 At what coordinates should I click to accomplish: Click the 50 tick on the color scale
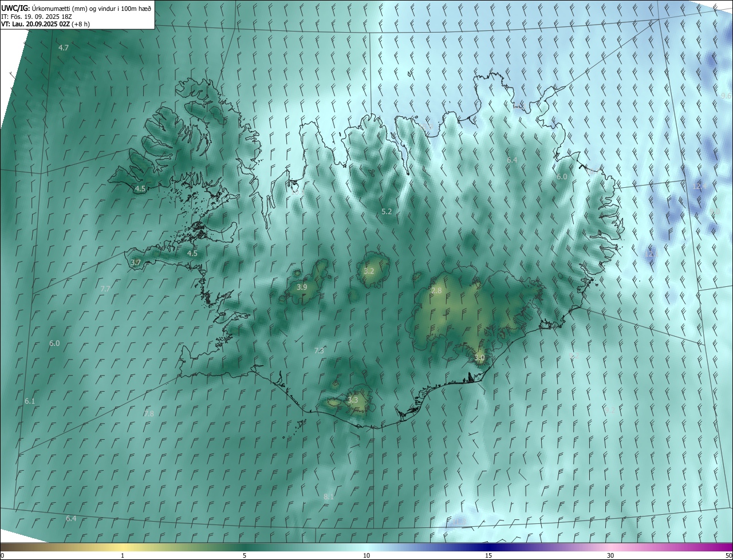tap(728, 555)
